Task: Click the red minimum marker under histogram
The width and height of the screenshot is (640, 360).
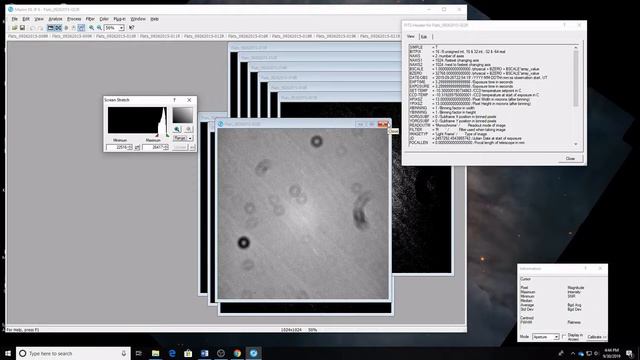Action: point(157,135)
